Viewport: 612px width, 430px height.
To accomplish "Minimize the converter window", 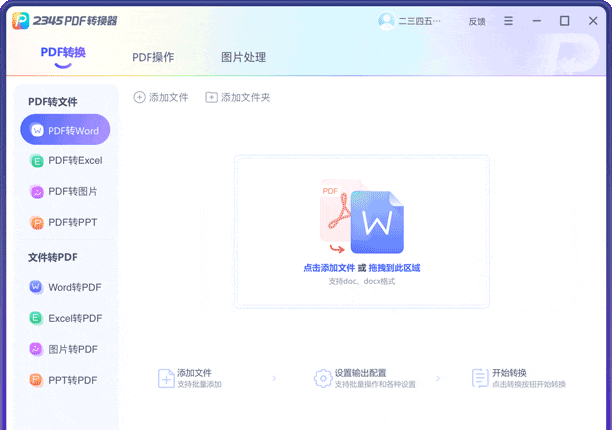I will 537,21.
